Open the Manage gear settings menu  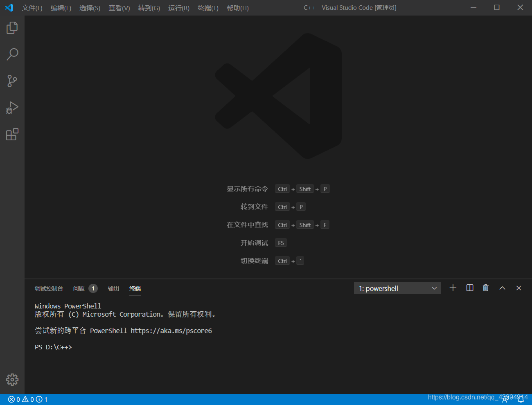12,380
